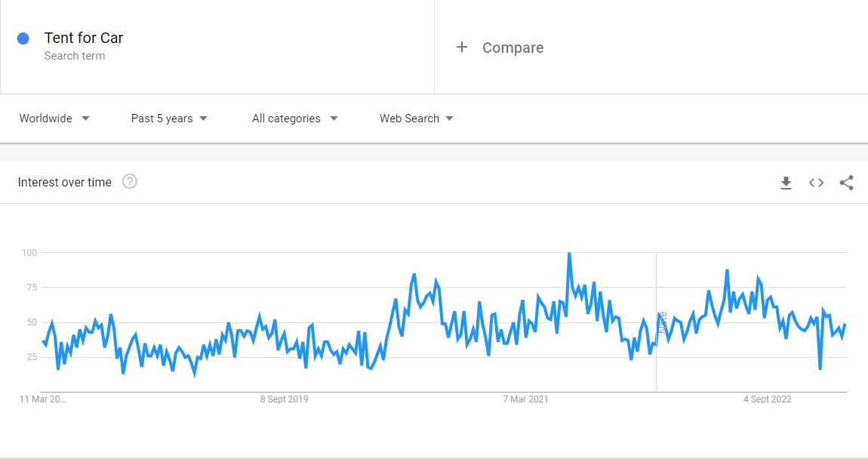Expand the All categories dropdown
This screenshot has height=459, width=868.
point(294,119)
